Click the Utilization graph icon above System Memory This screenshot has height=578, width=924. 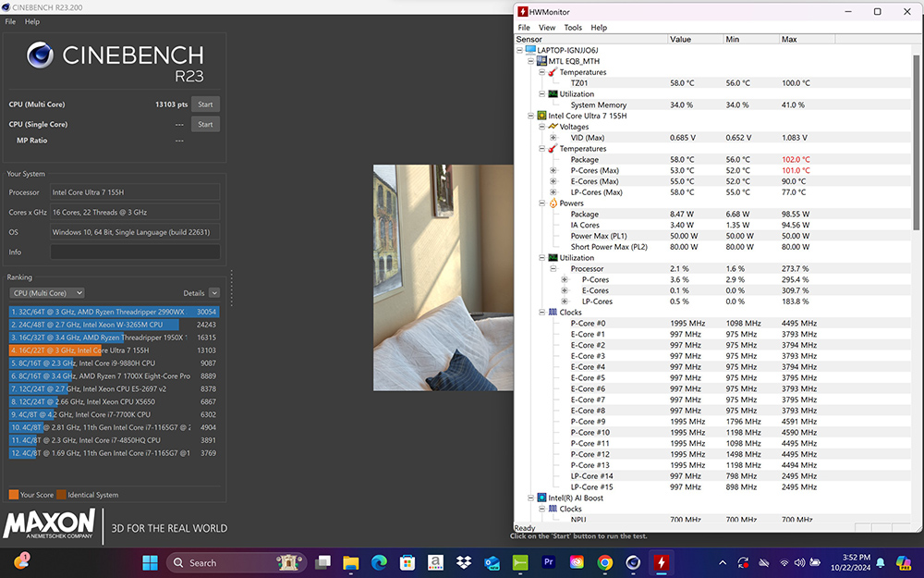coord(553,93)
